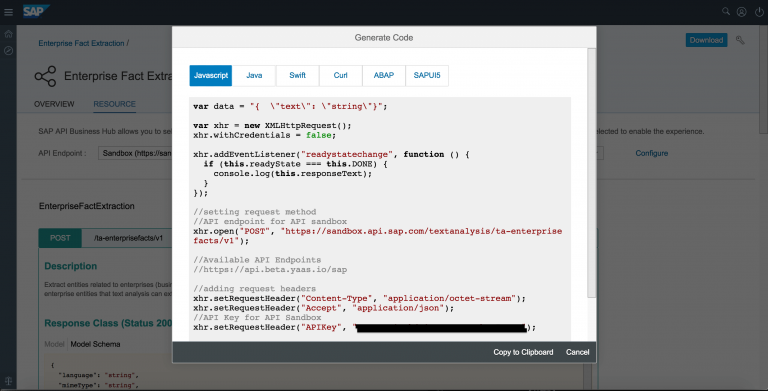Go to home via sidebar icon
The image size is (768, 391).
[8, 34]
